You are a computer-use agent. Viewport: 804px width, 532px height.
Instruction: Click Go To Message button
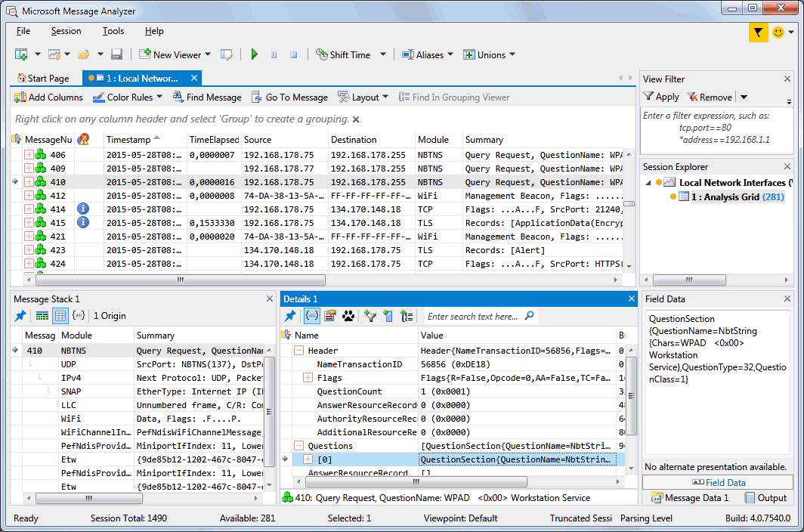pos(289,97)
